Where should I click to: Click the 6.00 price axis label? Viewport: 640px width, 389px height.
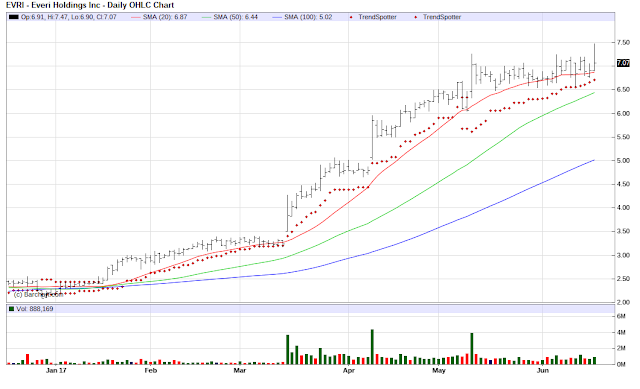coord(623,113)
